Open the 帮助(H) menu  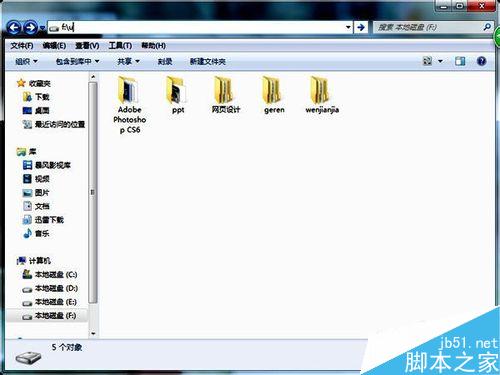[153, 46]
